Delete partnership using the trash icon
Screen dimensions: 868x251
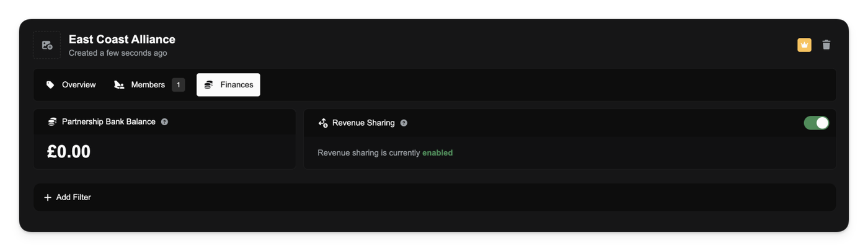(826, 45)
